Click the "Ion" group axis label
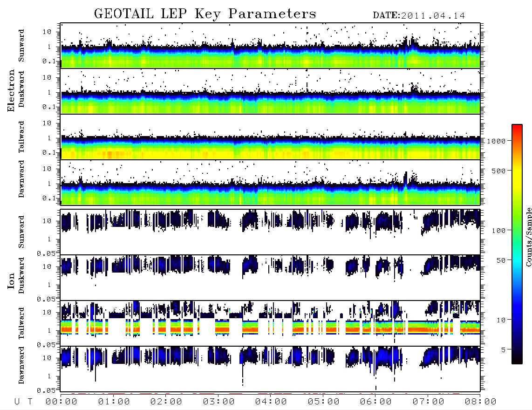Screen dimensions: 532x410 (x=11, y=281)
